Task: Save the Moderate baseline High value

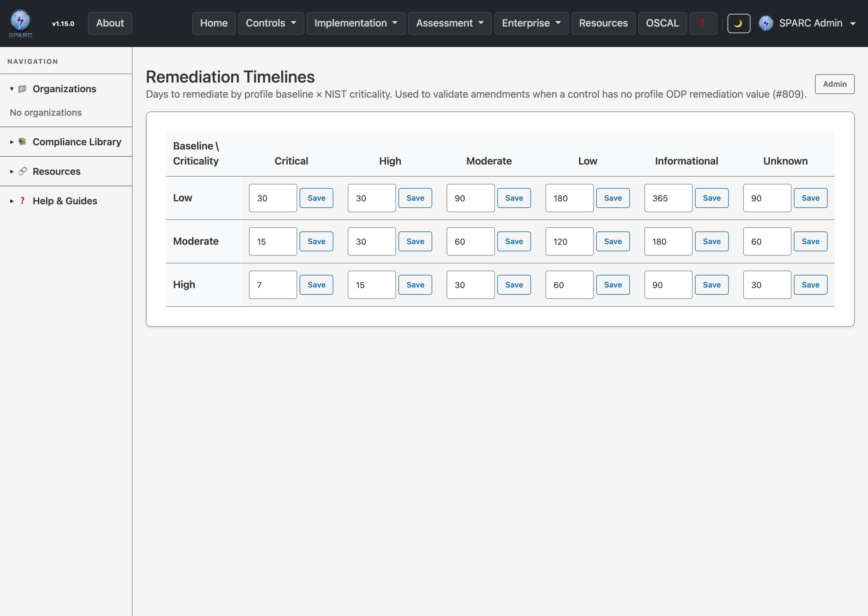Action: tap(415, 241)
